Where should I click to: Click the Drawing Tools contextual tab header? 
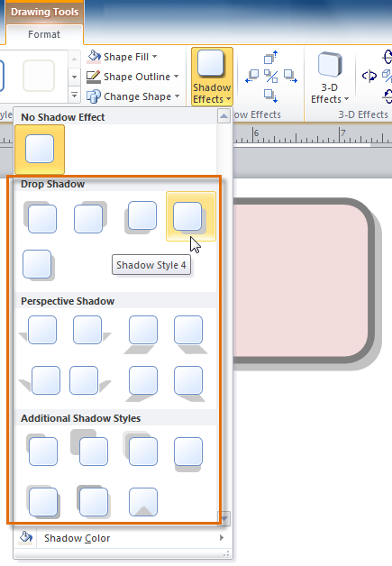coord(44,12)
